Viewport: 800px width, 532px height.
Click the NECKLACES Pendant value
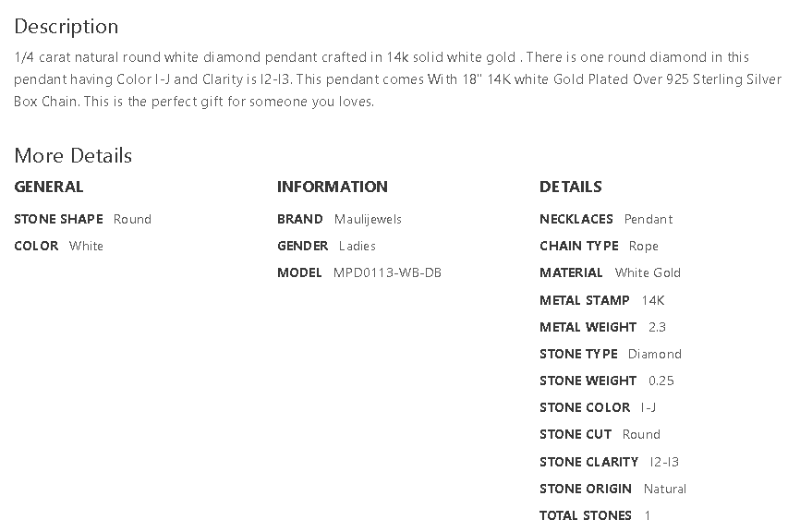point(648,219)
